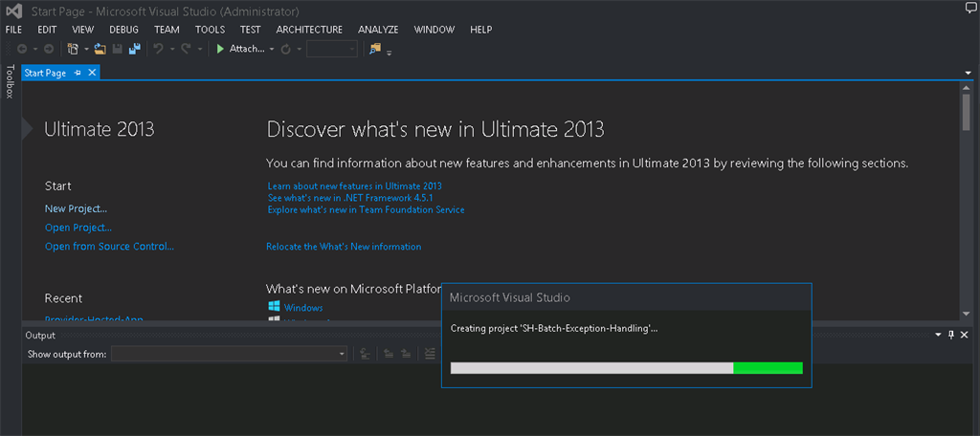Open the ANALYZE menu
980x436 pixels.
[378, 30]
